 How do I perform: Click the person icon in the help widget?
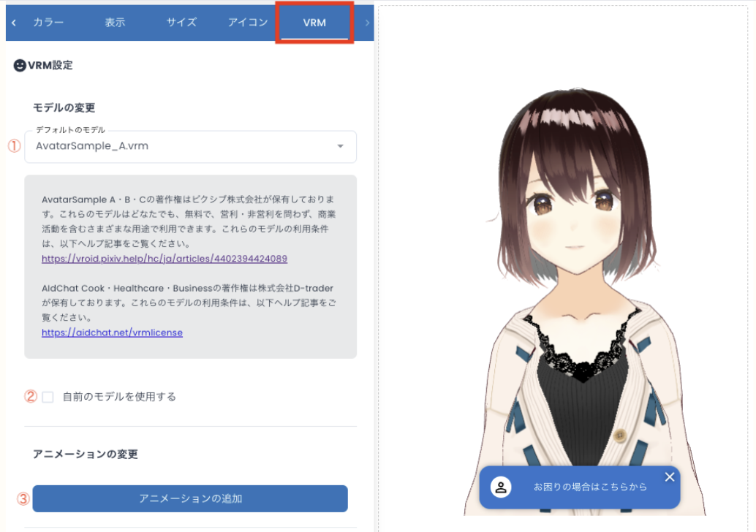coord(501,487)
